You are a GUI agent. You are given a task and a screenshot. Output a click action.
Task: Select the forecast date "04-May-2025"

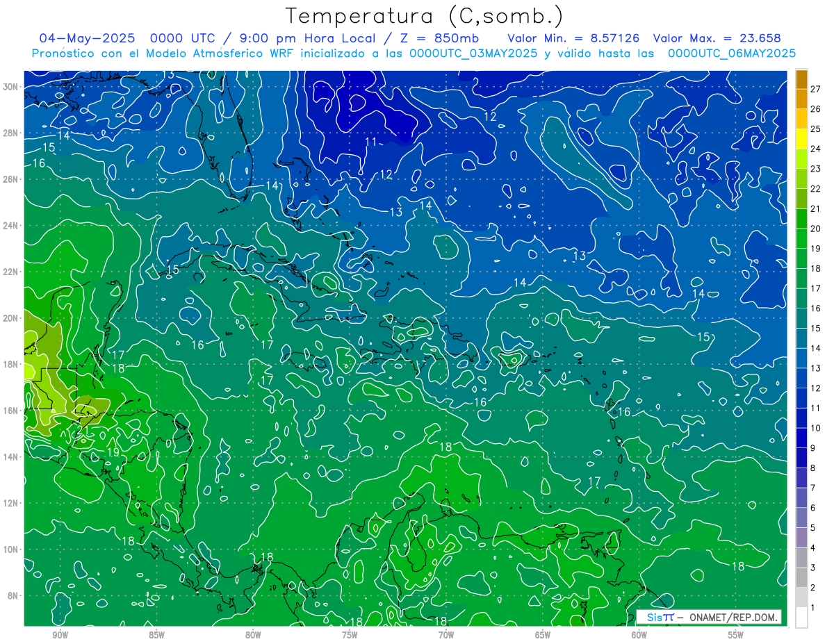(88, 38)
